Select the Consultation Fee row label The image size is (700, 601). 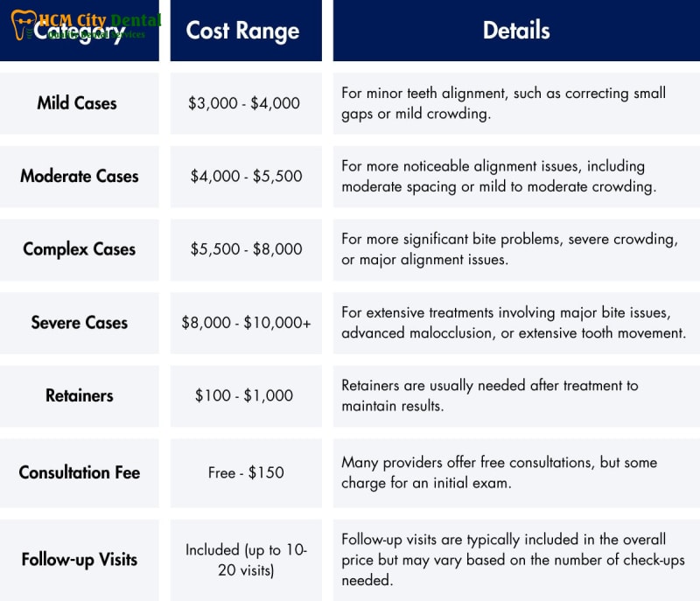80,472
